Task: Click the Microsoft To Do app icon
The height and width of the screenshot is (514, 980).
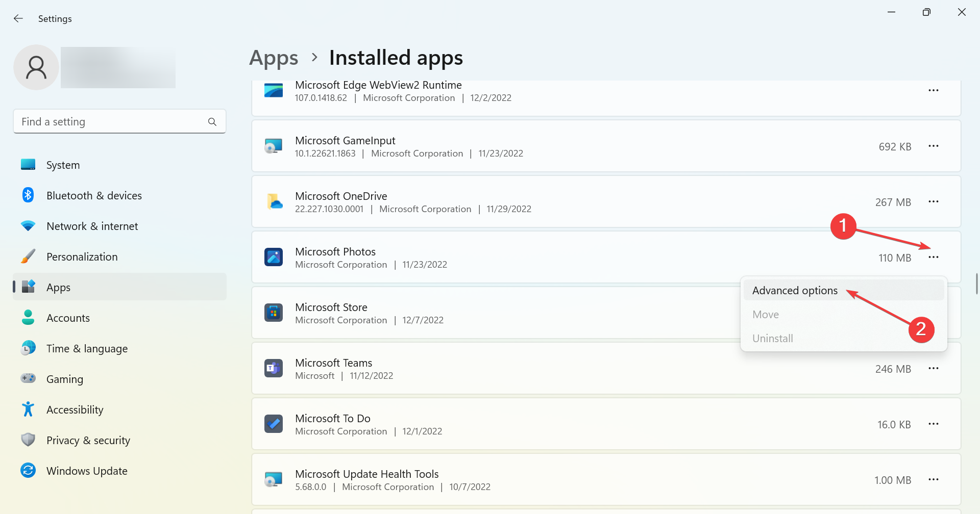Action: pyautogui.click(x=274, y=424)
